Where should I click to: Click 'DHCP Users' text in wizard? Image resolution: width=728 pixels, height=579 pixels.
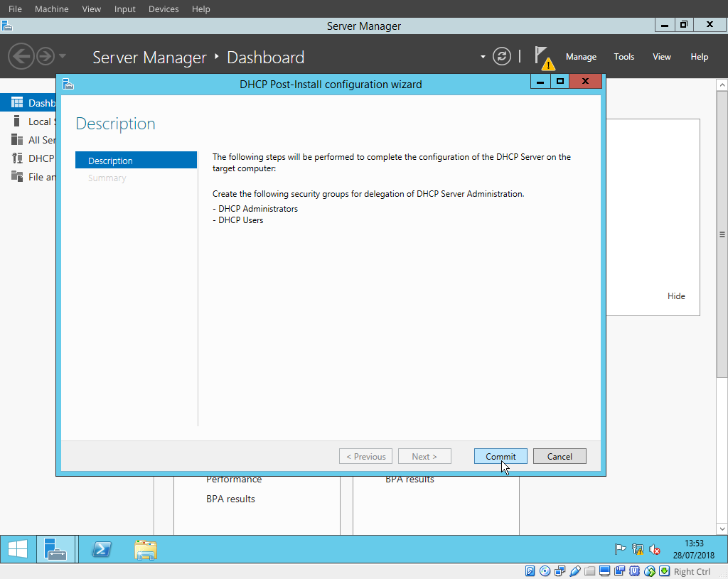(x=240, y=220)
